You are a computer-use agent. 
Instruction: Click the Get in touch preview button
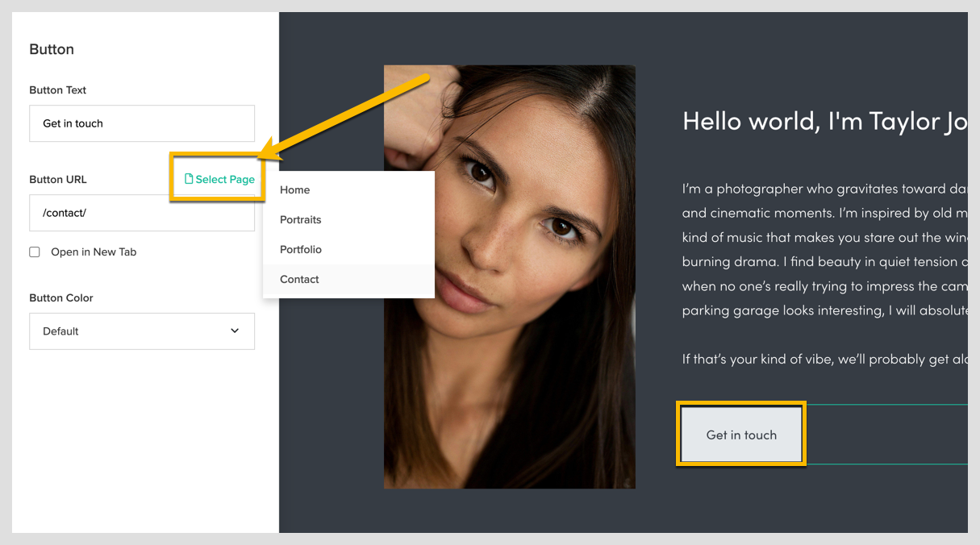pyautogui.click(x=741, y=435)
